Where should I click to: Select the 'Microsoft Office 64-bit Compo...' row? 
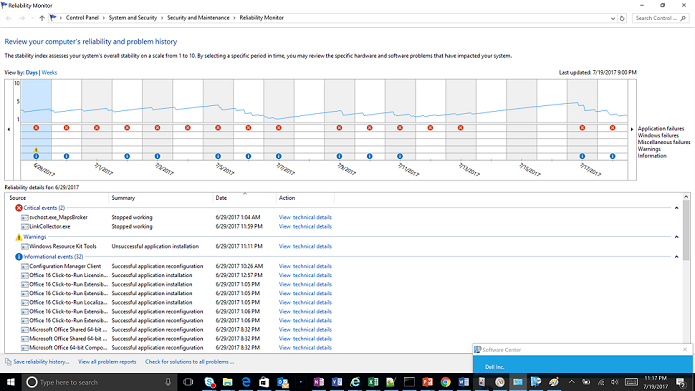pyautogui.click(x=177, y=348)
